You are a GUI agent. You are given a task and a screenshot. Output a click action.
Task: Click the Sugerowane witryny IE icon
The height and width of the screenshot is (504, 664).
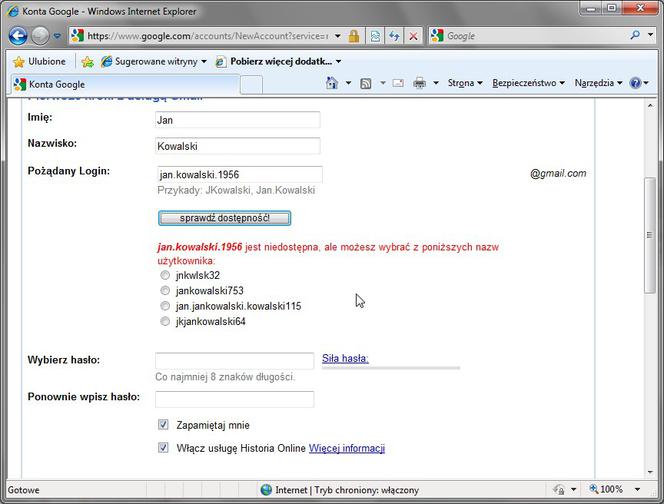click(107, 62)
